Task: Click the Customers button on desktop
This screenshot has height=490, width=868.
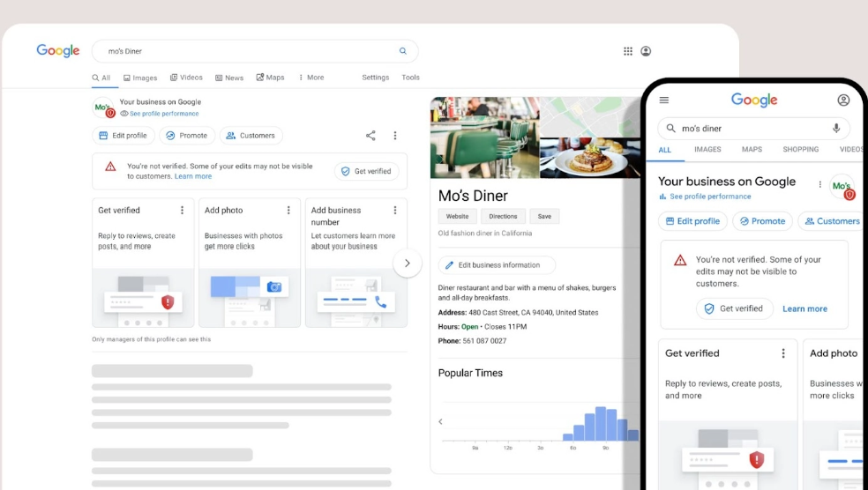Action: (251, 136)
